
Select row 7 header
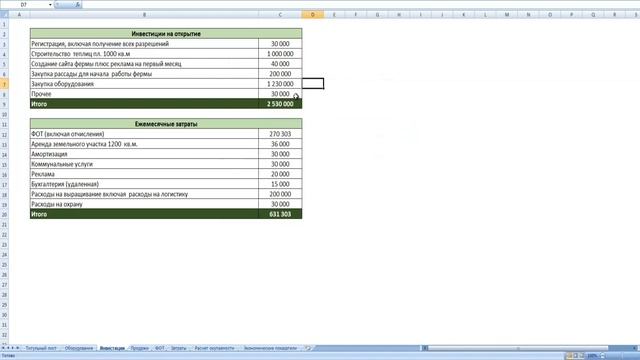click(x=4, y=84)
